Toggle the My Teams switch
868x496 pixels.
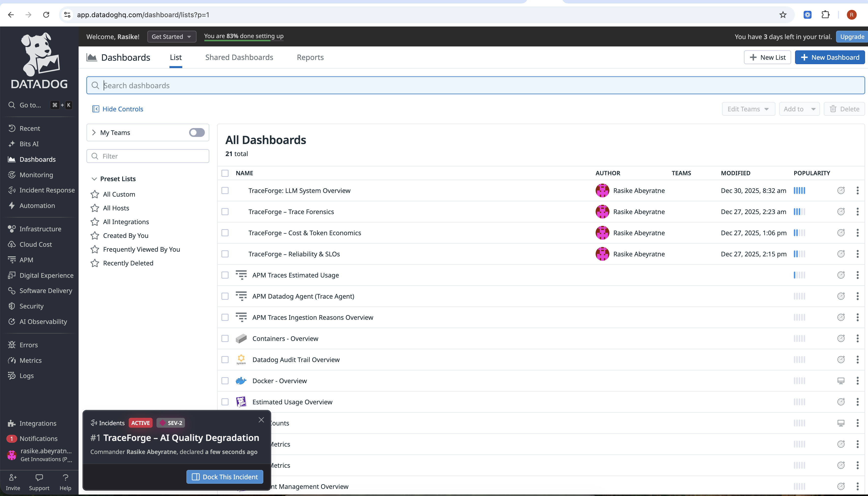(x=197, y=132)
